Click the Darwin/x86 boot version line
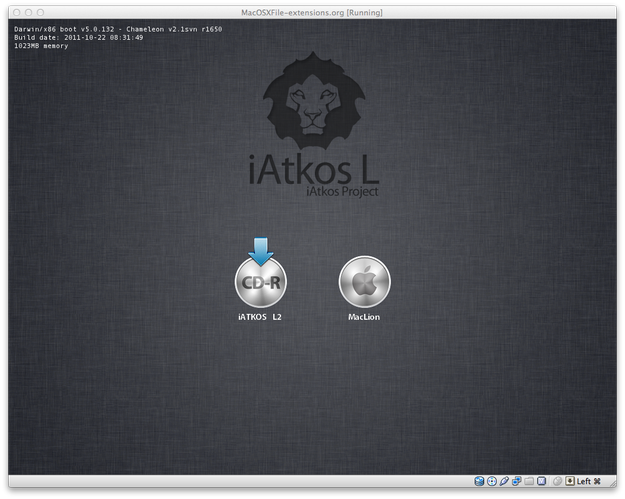This screenshot has width=625, height=499. 118,29
